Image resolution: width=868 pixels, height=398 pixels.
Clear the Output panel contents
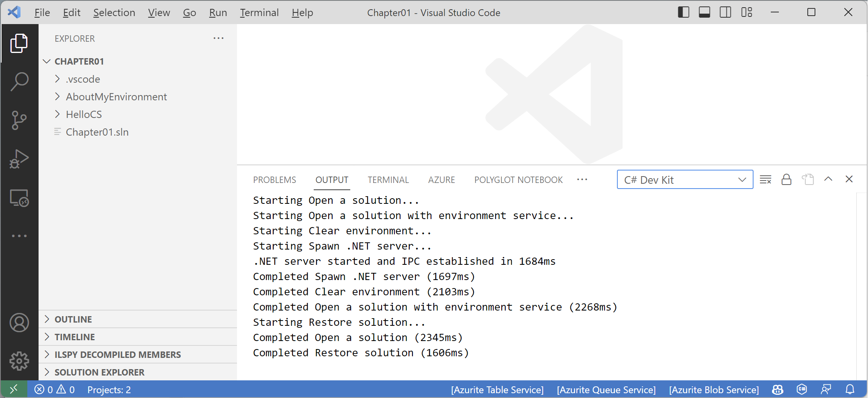(766, 179)
